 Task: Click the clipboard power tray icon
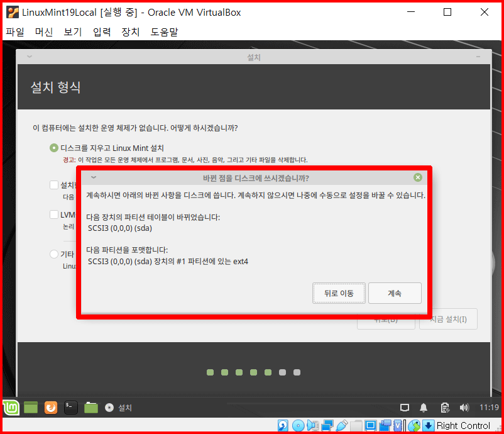pyautogui.click(x=445, y=408)
